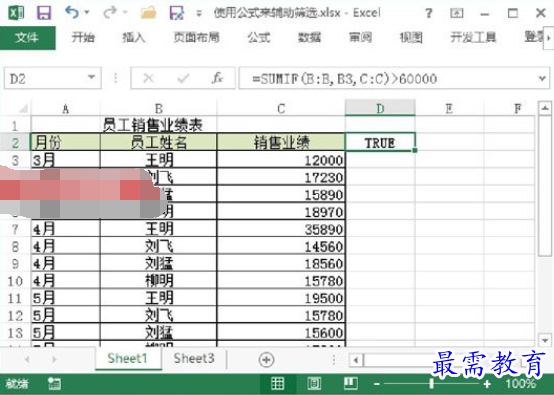This screenshot has height=395, width=554.
Task: Switch to the 页面布局 tab
Action: [x=196, y=37]
